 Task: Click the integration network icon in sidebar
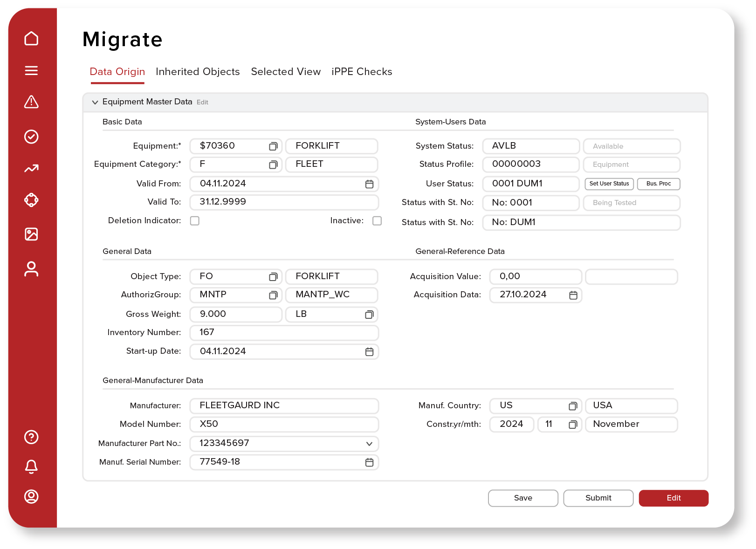click(x=31, y=200)
